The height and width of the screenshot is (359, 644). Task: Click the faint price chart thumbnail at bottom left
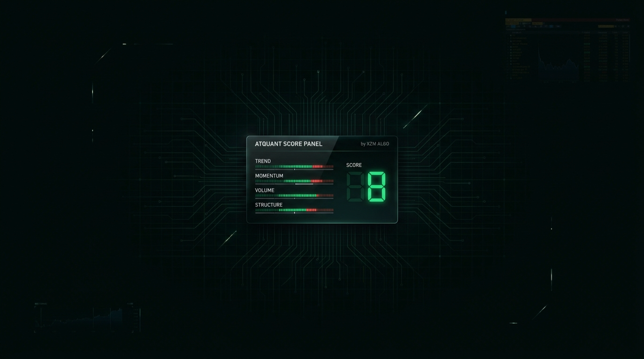point(87,318)
